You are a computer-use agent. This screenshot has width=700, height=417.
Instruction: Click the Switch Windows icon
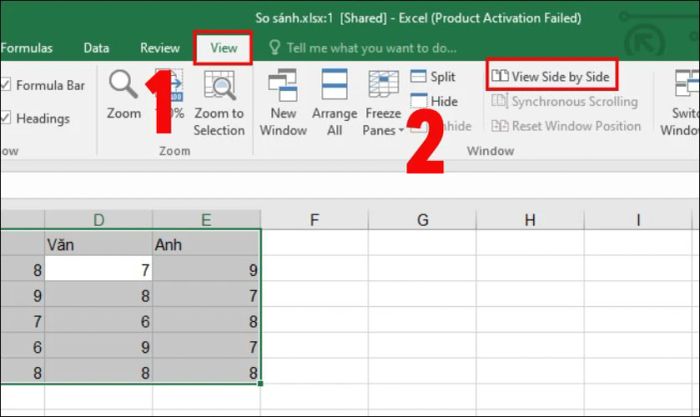click(x=686, y=84)
